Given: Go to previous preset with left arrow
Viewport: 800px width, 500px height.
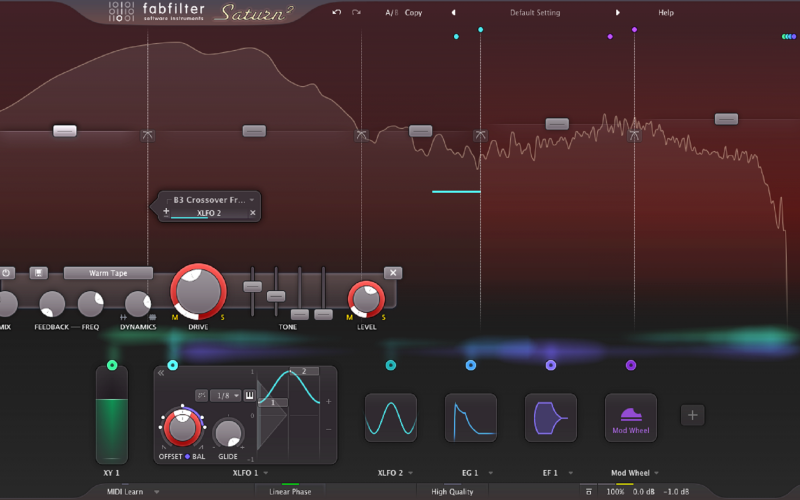Looking at the screenshot, I should [453, 13].
